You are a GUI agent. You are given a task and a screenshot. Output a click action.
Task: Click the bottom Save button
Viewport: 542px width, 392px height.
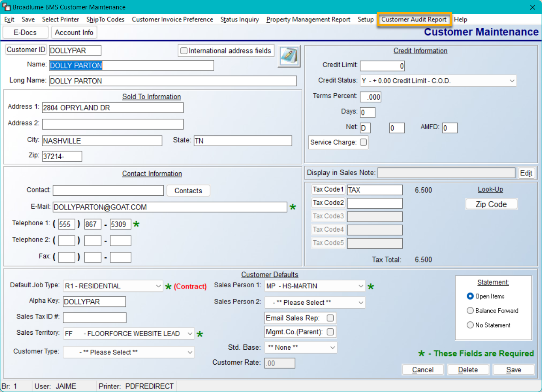coord(513,370)
